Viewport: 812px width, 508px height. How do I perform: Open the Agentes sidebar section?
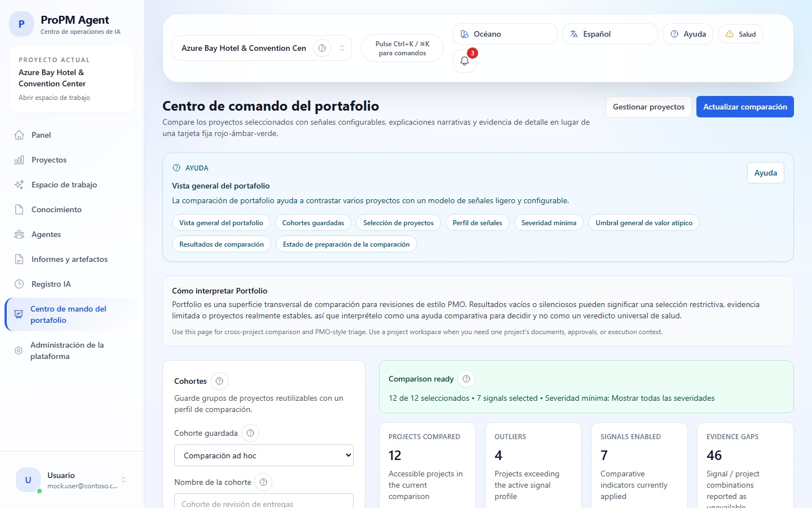point(46,234)
